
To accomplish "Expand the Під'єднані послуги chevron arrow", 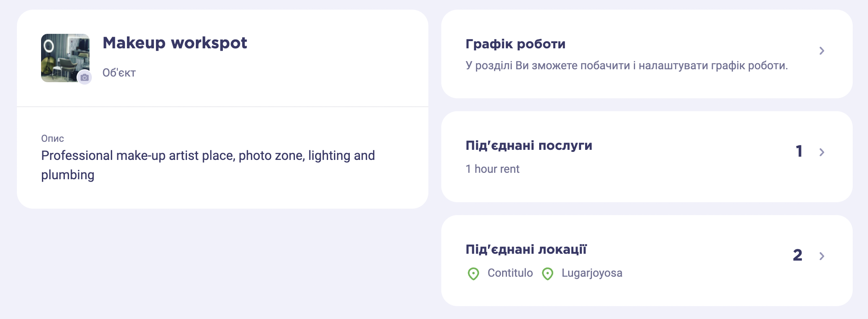I will pyautogui.click(x=822, y=152).
